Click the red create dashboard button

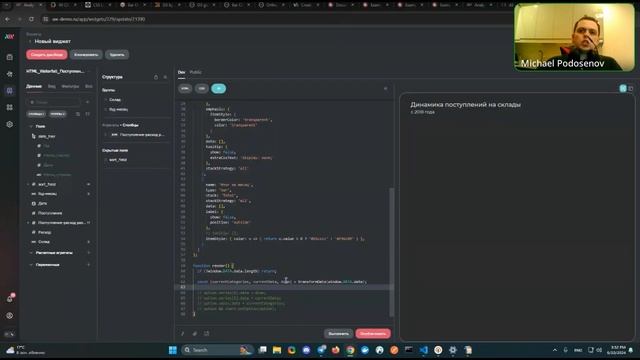tap(47, 55)
